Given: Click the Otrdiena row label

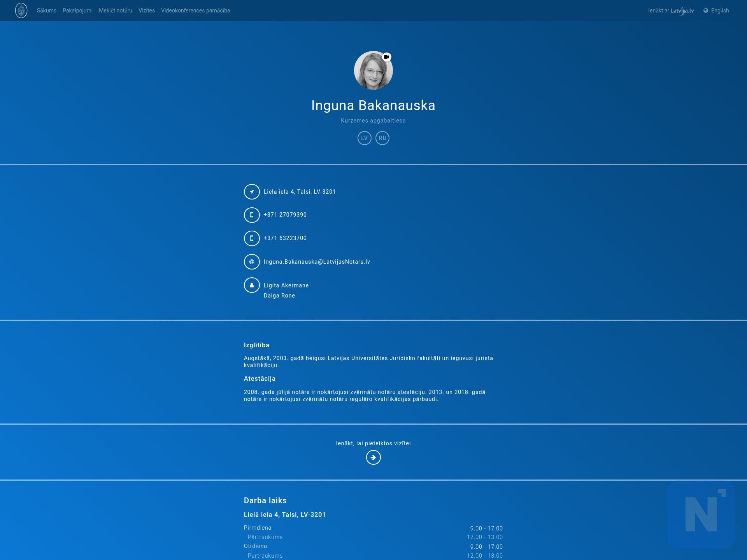Looking at the screenshot, I should (x=255, y=546).
